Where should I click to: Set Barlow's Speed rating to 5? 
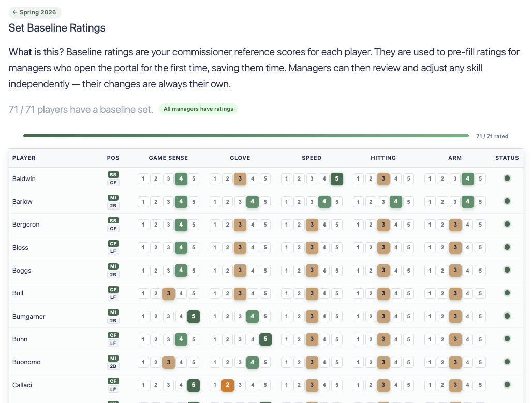tap(337, 202)
